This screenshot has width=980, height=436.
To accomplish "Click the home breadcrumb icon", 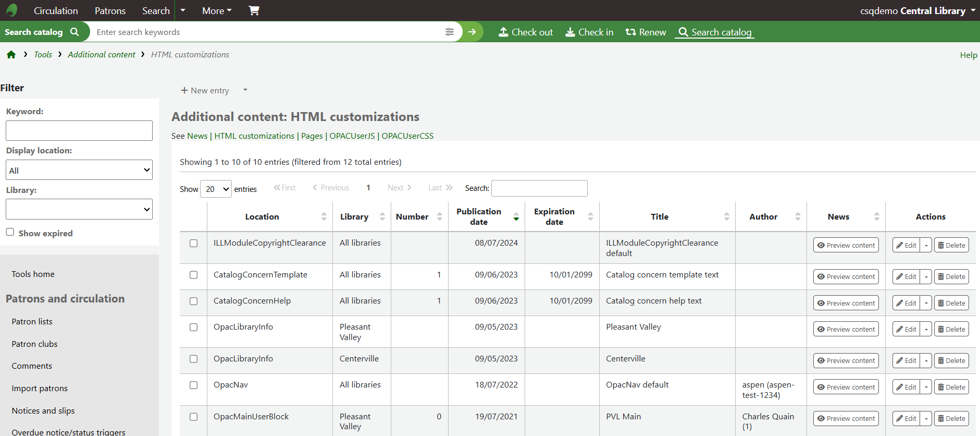I will [11, 55].
